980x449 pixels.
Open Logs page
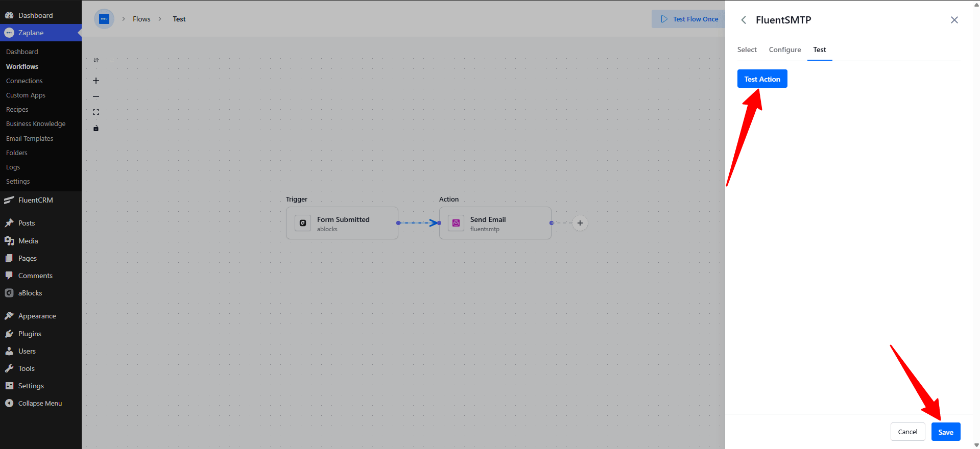[x=13, y=167]
